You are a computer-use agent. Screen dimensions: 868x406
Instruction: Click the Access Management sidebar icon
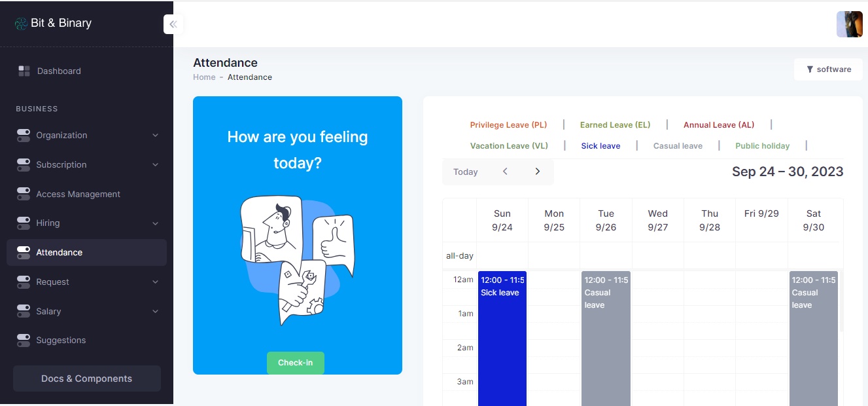(x=24, y=194)
